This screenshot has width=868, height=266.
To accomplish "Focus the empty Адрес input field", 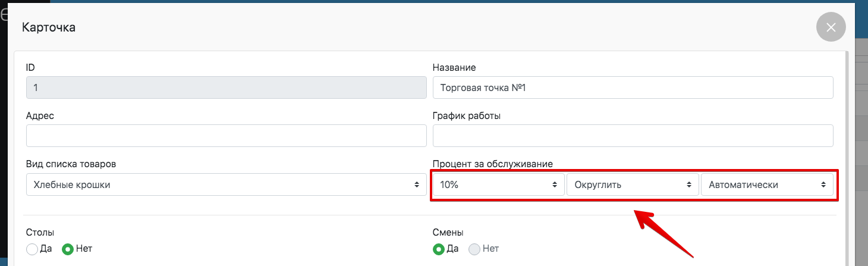I will (x=226, y=136).
